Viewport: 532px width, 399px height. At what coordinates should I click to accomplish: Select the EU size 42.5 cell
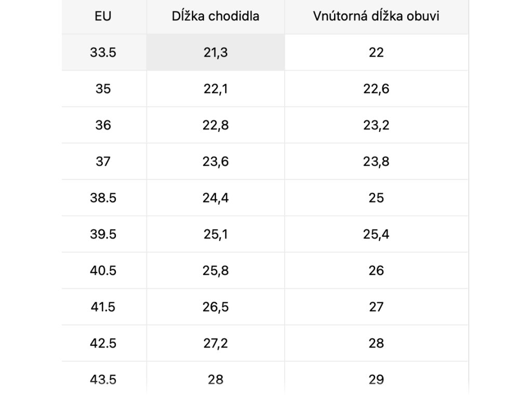[x=103, y=343]
